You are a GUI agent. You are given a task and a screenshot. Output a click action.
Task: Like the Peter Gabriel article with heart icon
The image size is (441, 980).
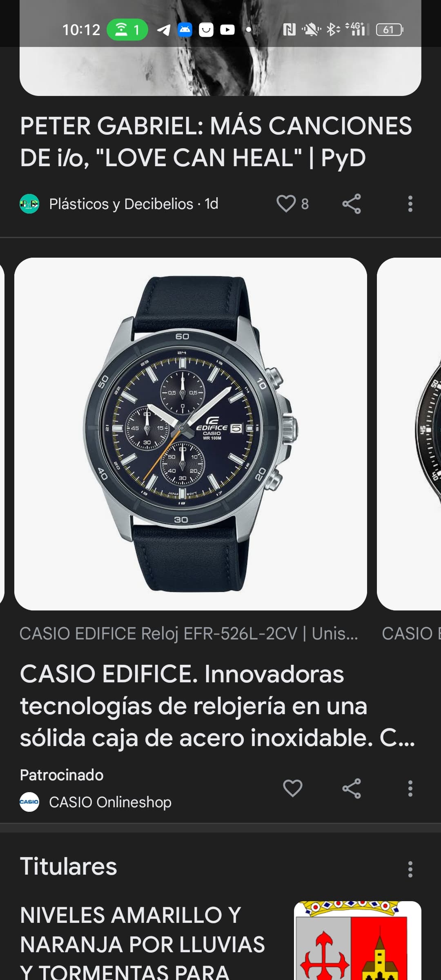tap(286, 204)
